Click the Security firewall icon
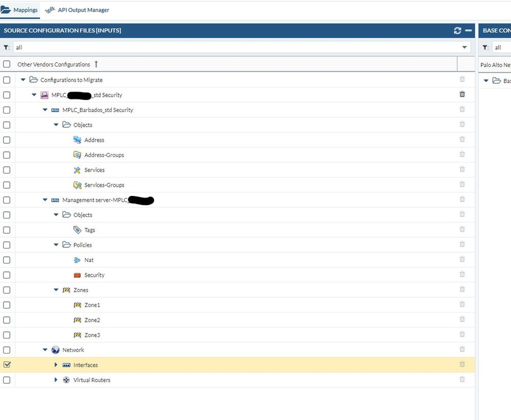This screenshot has width=511, height=420. pos(77,275)
